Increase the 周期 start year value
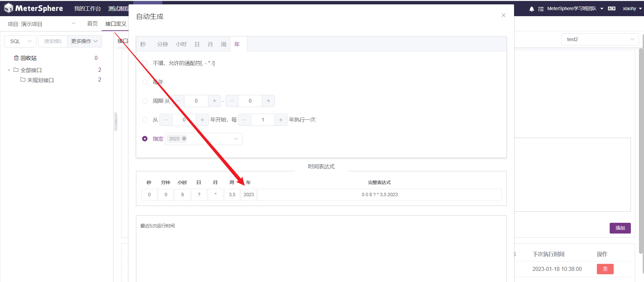The width and height of the screenshot is (644, 282). 214,101
